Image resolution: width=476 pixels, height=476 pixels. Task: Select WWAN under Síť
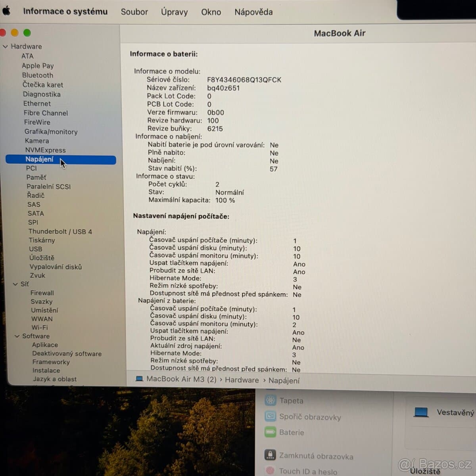[42, 319]
